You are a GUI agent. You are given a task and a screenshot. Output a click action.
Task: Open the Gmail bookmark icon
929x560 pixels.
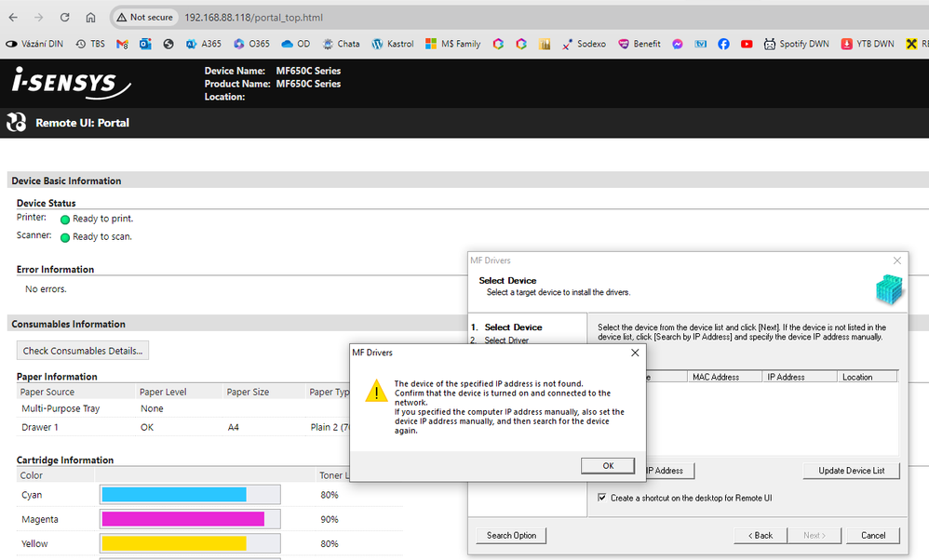122,44
